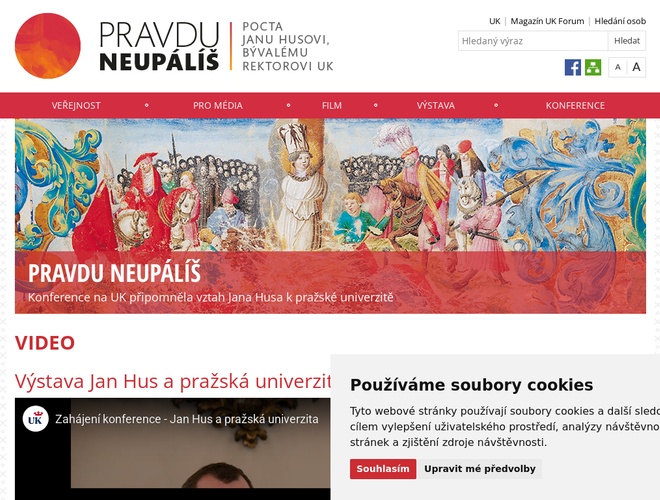660x500 pixels.
Task: Select the larger font size A
Action: tap(636, 67)
